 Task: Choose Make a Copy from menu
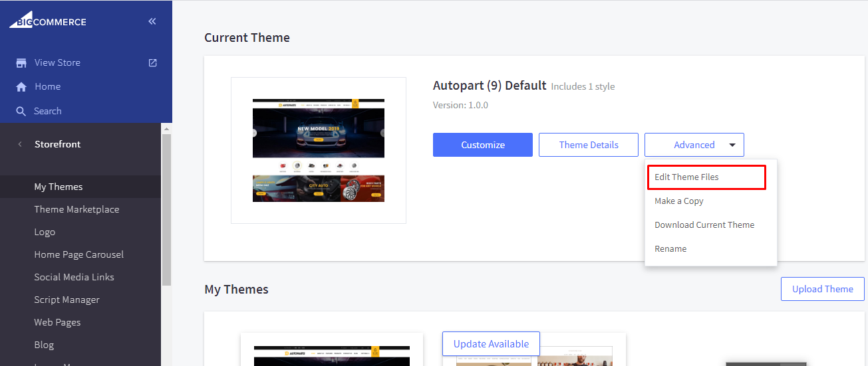678,201
